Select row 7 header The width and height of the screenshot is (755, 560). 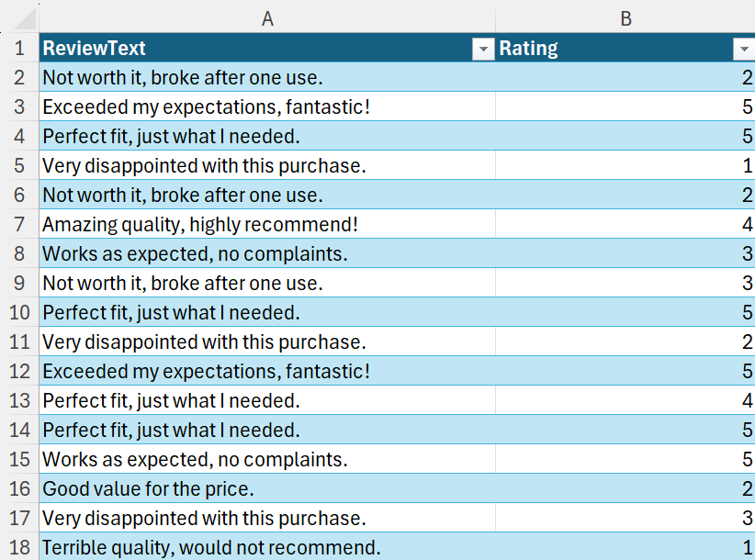pyautogui.click(x=19, y=224)
